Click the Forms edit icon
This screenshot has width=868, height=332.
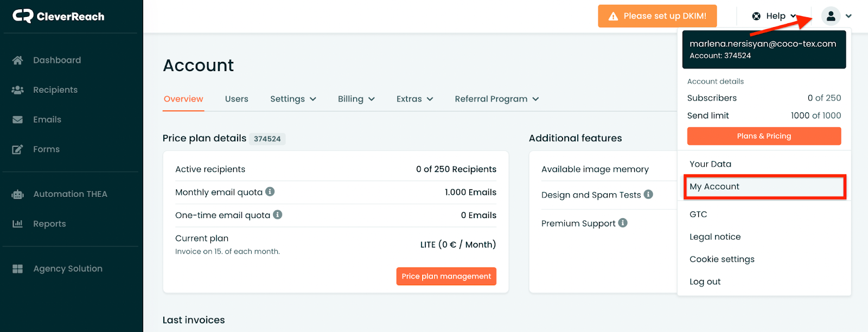pyautogui.click(x=17, y=149)
